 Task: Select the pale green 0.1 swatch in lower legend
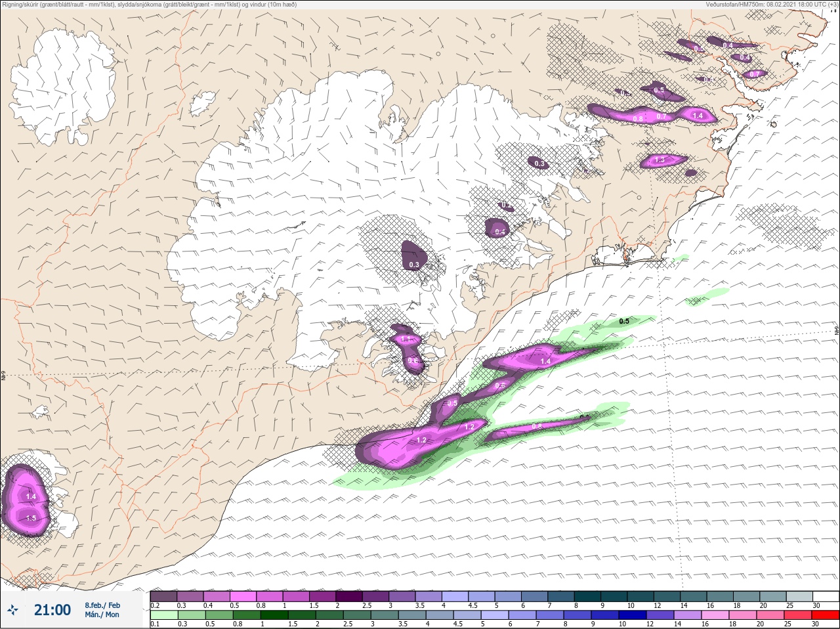[x=163, y=615]
